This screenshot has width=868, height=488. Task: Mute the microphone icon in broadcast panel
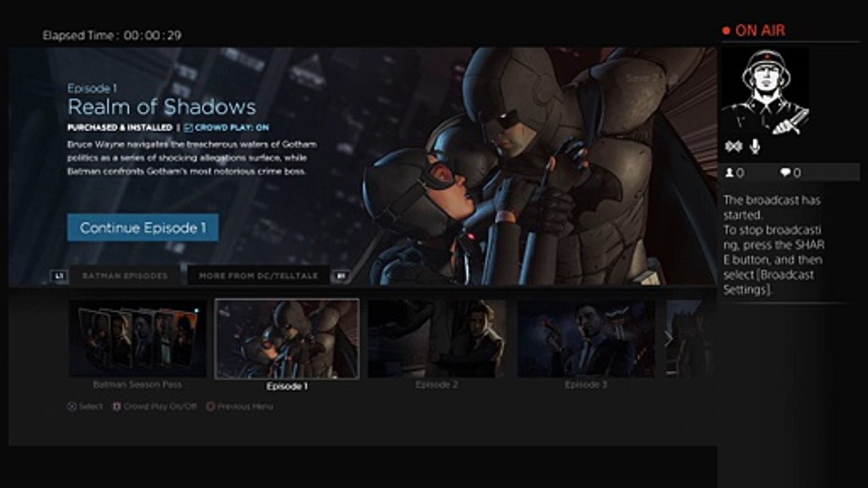pyautogui.click(x=755, y=146)
